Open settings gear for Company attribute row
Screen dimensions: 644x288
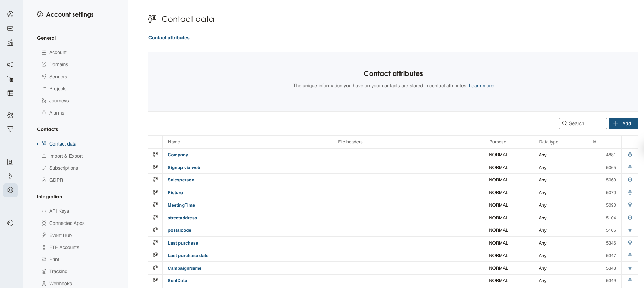pyautogui.click(x=630, y=155)
